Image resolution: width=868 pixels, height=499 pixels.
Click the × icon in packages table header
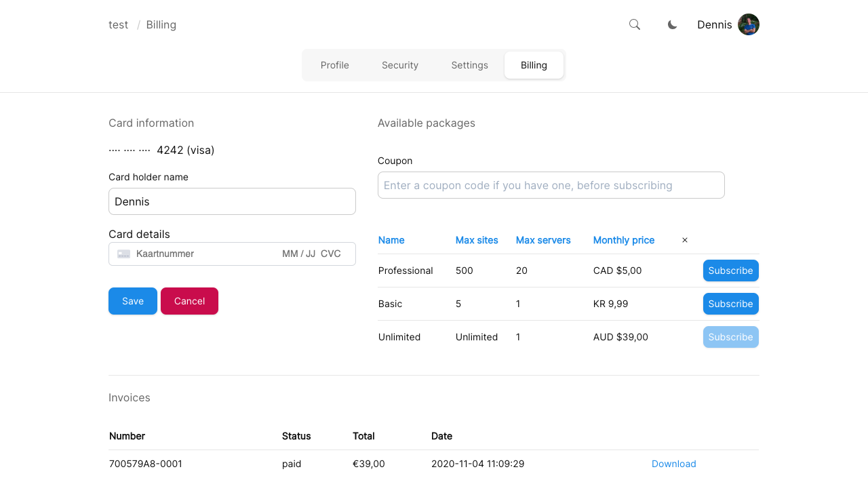685,240
